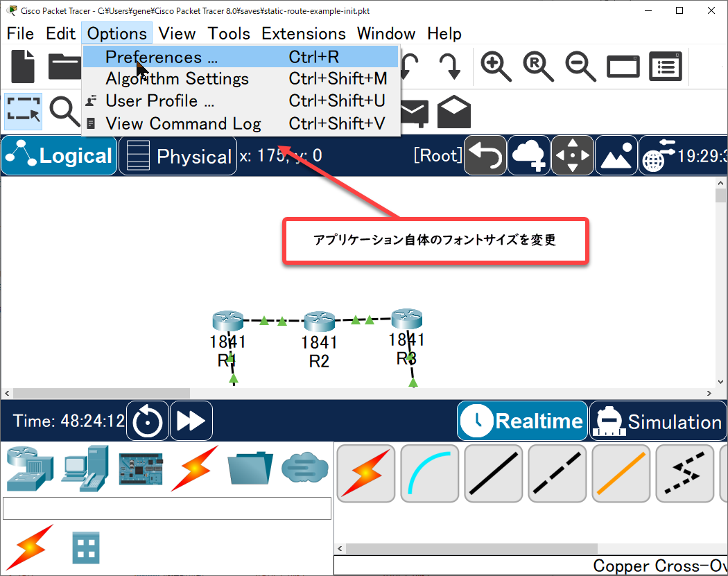Screen dimensions: 728x576
Task: Click router R2 in the workspace
Action: click(x=319, y=322)
